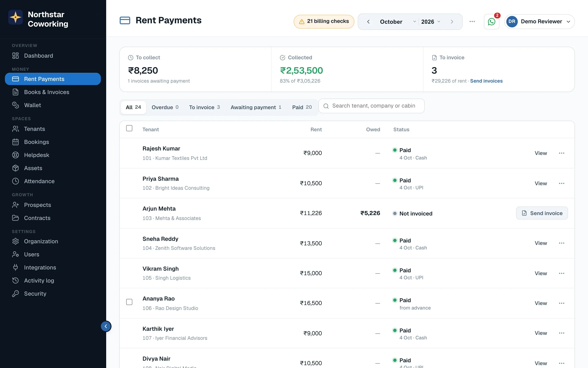Open row options for Vikram Singh
The height and width of the screenshot is (368, 588).
[x=561, y=273]
